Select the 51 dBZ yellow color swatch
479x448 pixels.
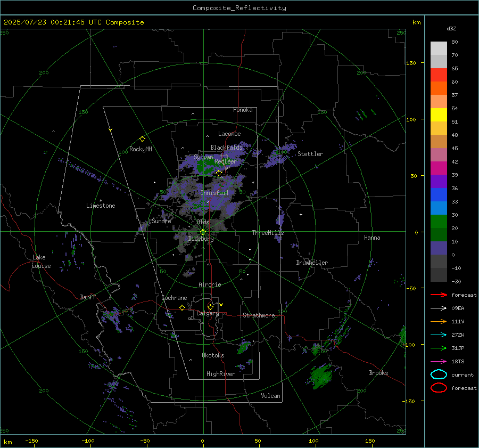[439, 115]
